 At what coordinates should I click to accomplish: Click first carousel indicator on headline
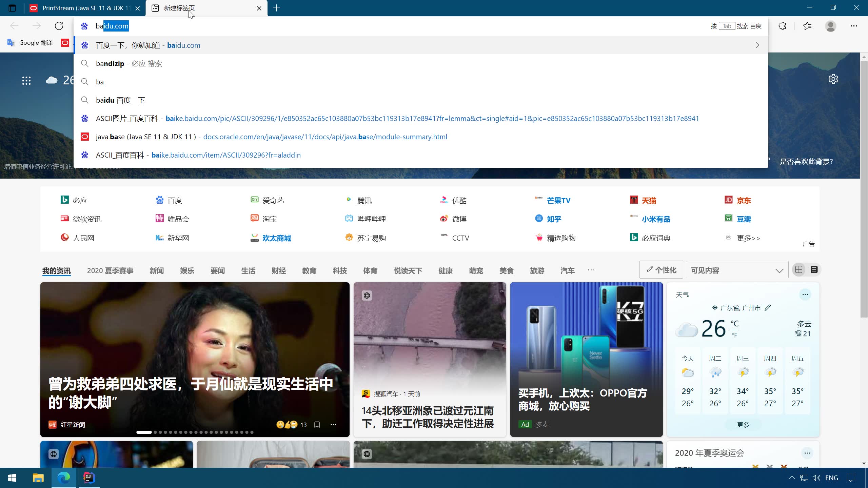[x=144, y=432]
